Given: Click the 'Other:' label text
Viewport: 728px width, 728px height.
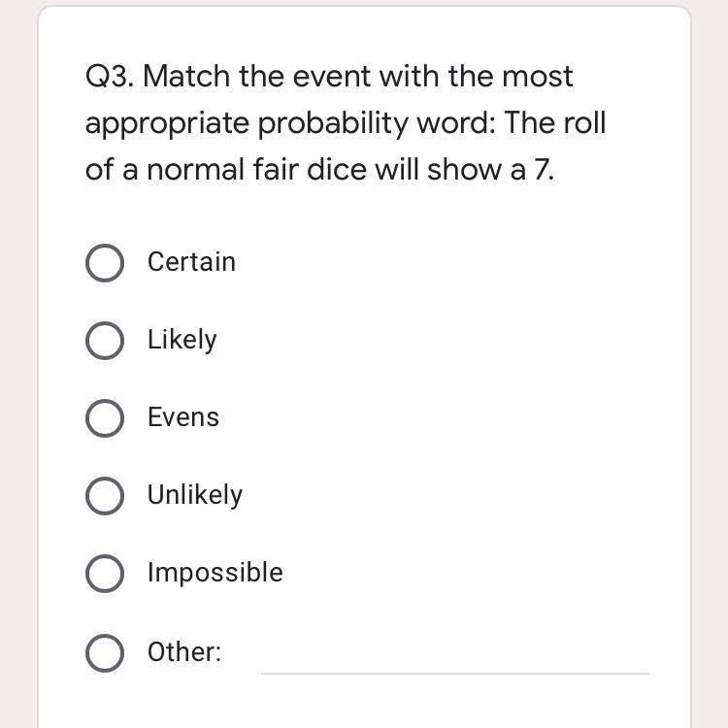Looking at the screenshot, I should tap(184, 652).
